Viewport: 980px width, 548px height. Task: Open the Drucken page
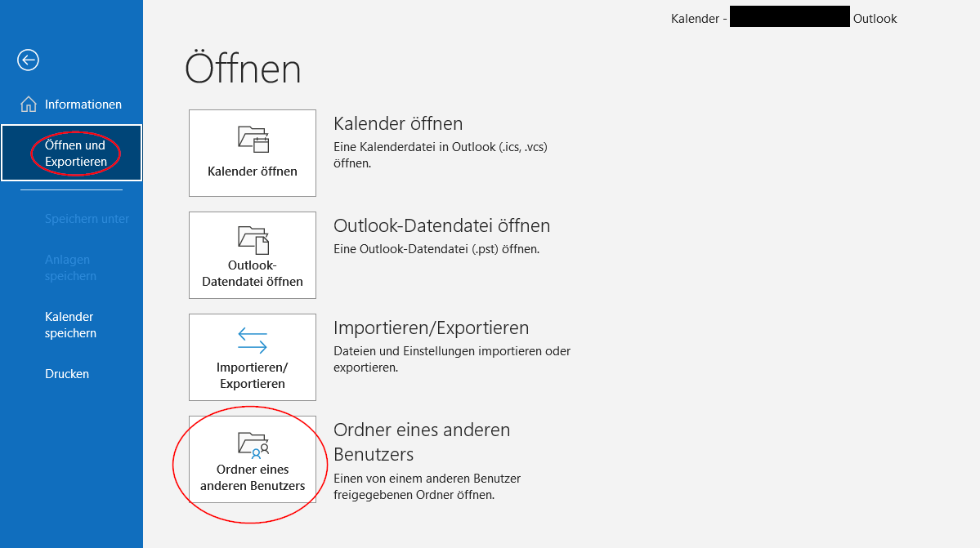pos(66,373)
